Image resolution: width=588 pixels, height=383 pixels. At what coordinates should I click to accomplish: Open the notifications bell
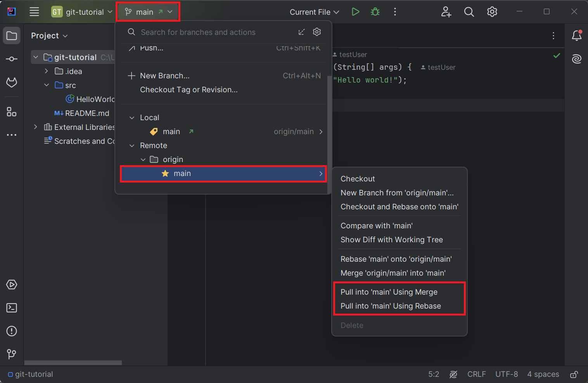[x=577, y=35]
